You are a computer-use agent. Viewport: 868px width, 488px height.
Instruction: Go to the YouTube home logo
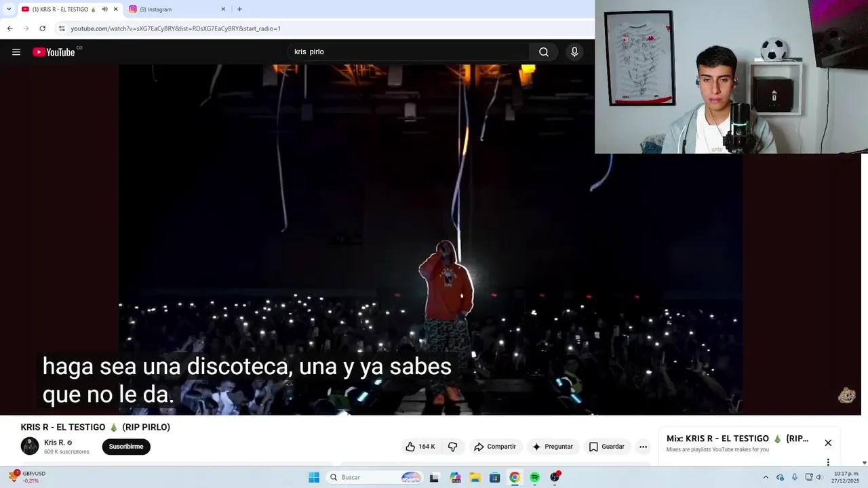[x=54, y=52]
